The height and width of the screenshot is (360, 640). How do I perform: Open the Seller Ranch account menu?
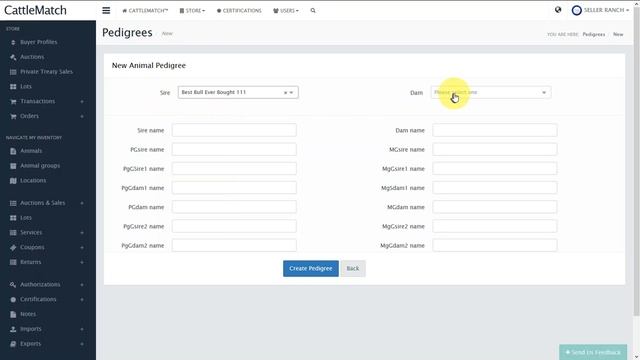click(x=600, y=10)
